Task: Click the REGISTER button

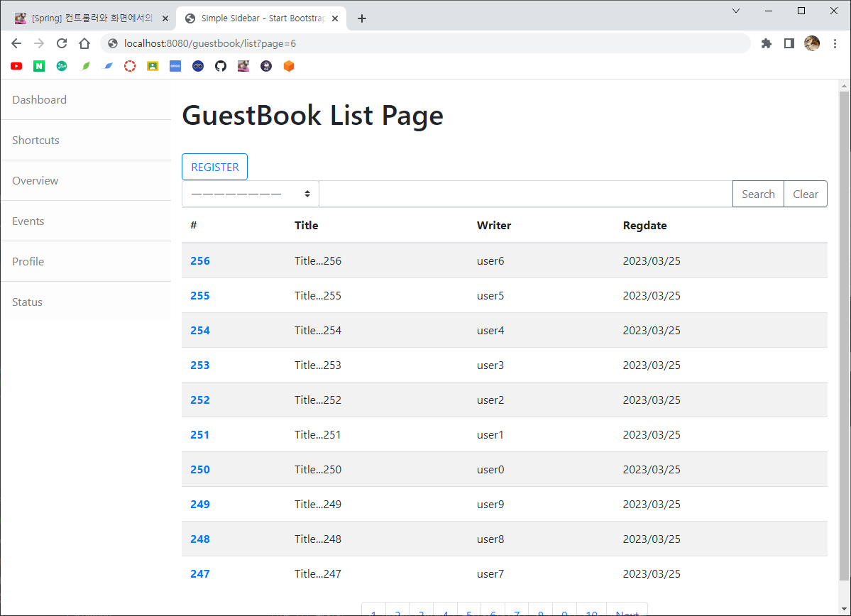Action: [215, 167]
